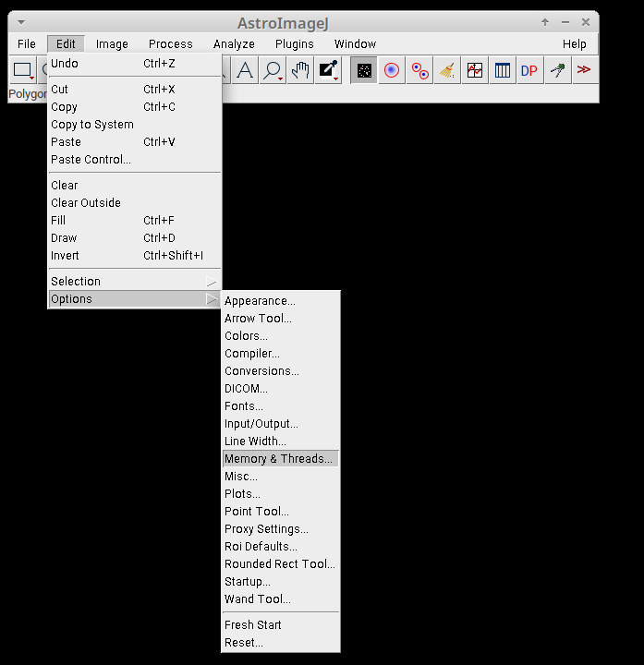
Task: Close the Edit menu
Action: tap(66, 44)
